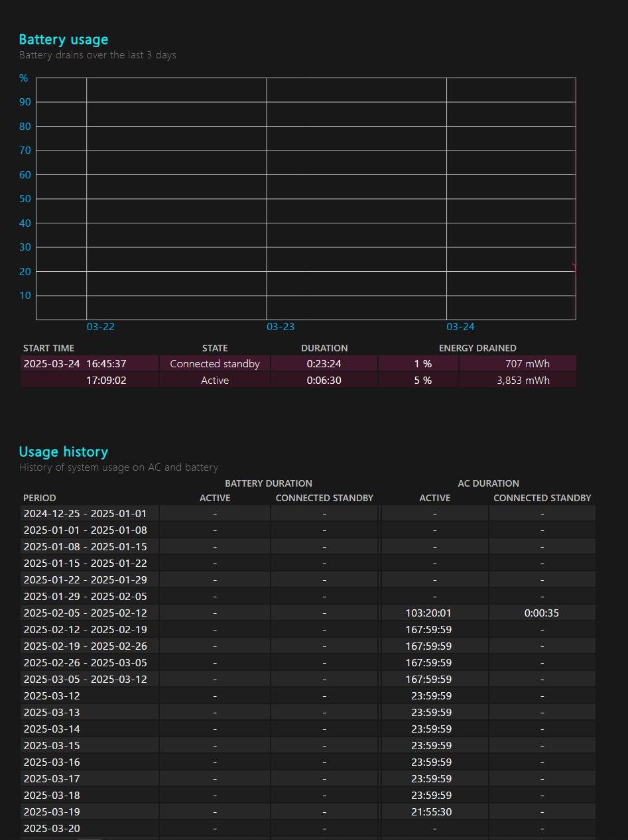Click the 03-22 chart axis label
The height and width of the screenshot is (840, 628).
tap(101, 327)
